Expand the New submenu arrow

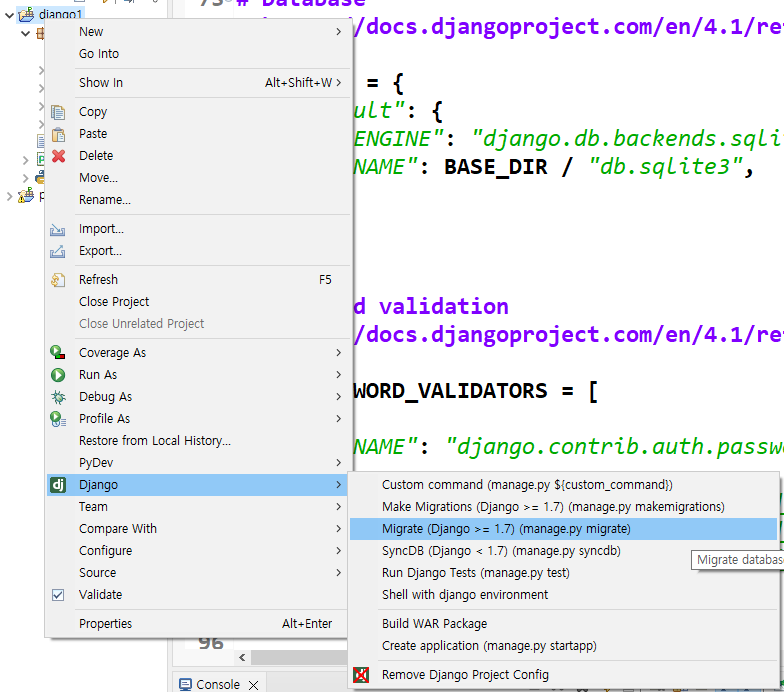[338, 32]
